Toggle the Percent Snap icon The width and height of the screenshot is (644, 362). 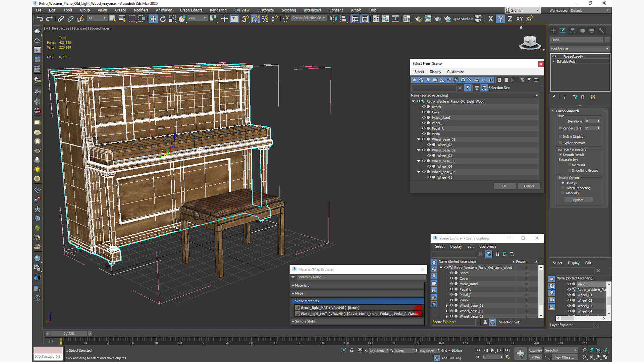pos(265,19)
